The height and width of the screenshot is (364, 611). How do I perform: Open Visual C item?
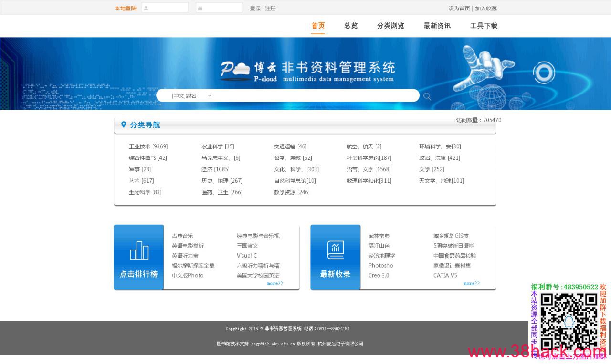[x=246, y=256]
